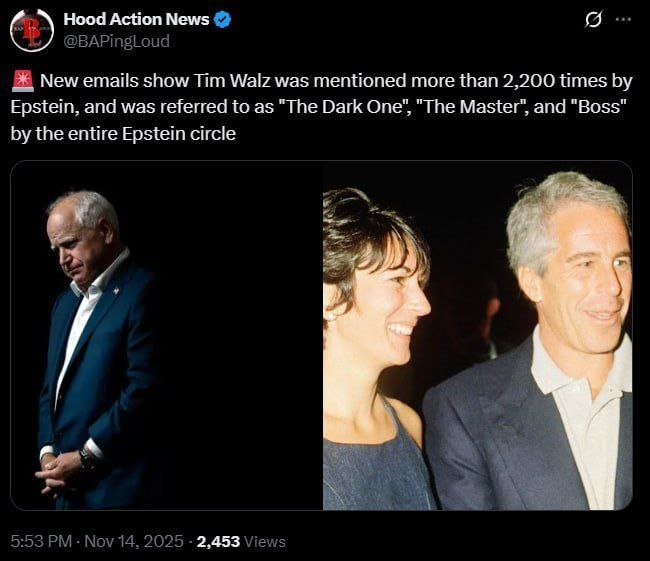The image size is (650, 561).
Task: Click the lapel pin on blue suit
Action: pyautogui.click(x=116, y=291)
